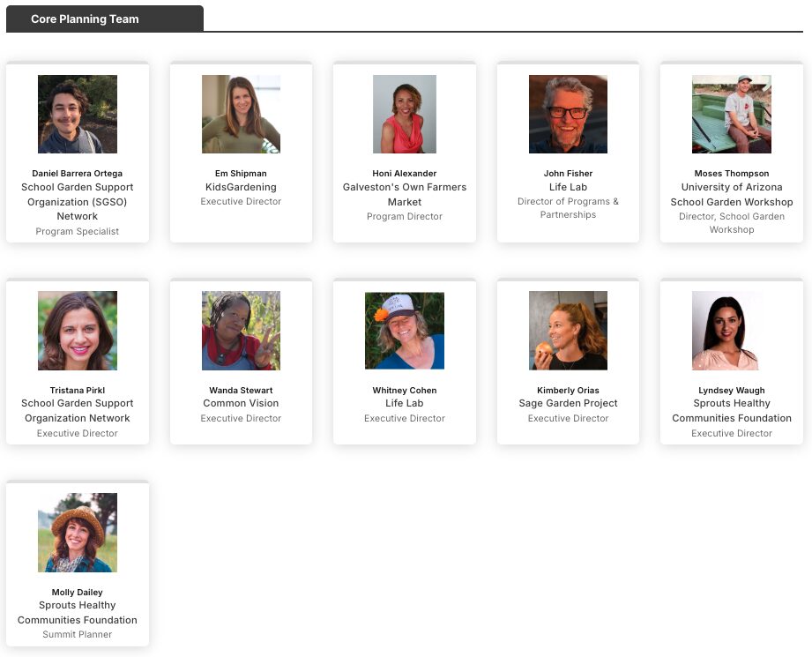The width and height of the screenshot is (812, 657).
Task: Select the Sage Garden Project text
Action: click(x=568, y=403)
